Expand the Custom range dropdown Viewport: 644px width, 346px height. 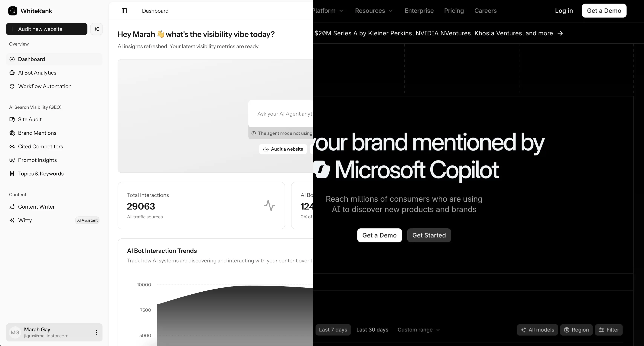[418, 330]
